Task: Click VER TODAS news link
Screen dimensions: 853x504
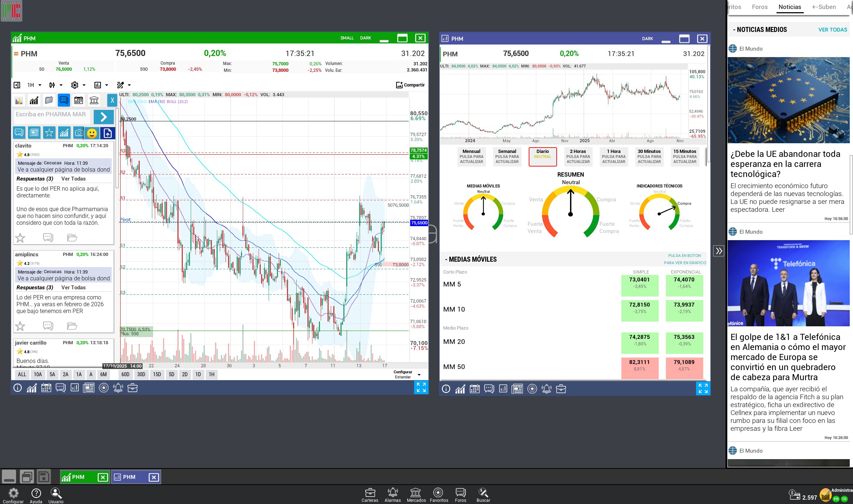Action: tap(833, 30)
